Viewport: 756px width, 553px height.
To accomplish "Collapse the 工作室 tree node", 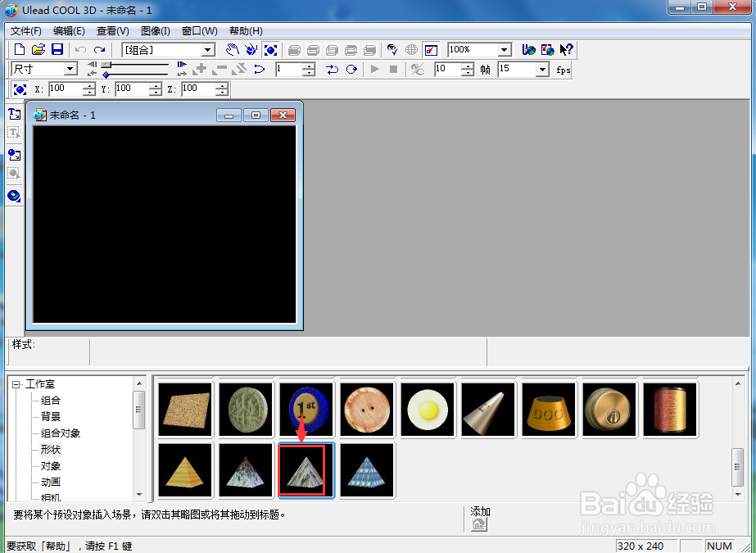I will (16, 384).
